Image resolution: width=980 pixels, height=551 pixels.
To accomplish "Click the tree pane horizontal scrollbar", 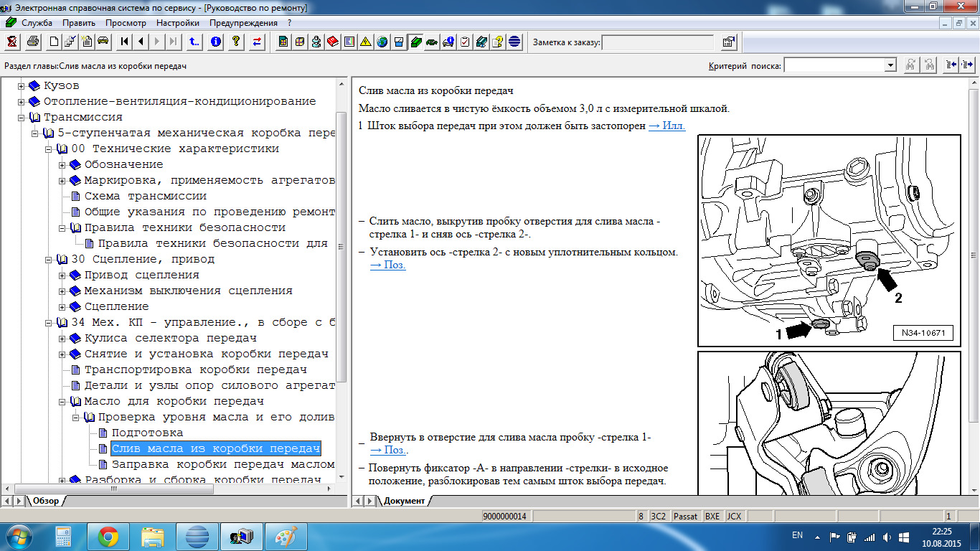I will (x=172, y=489).
